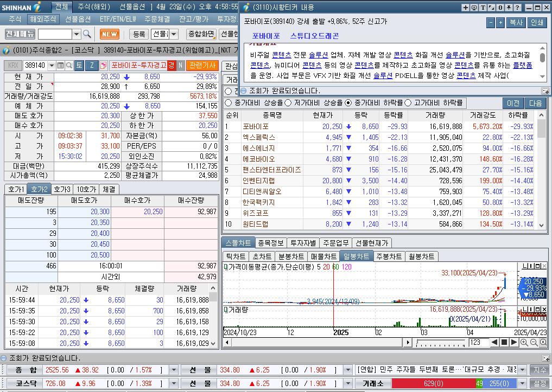This screenshot has width=552, height=392.
Task: Select 종가대비 상승율 radio button
Action: [229, 102]
